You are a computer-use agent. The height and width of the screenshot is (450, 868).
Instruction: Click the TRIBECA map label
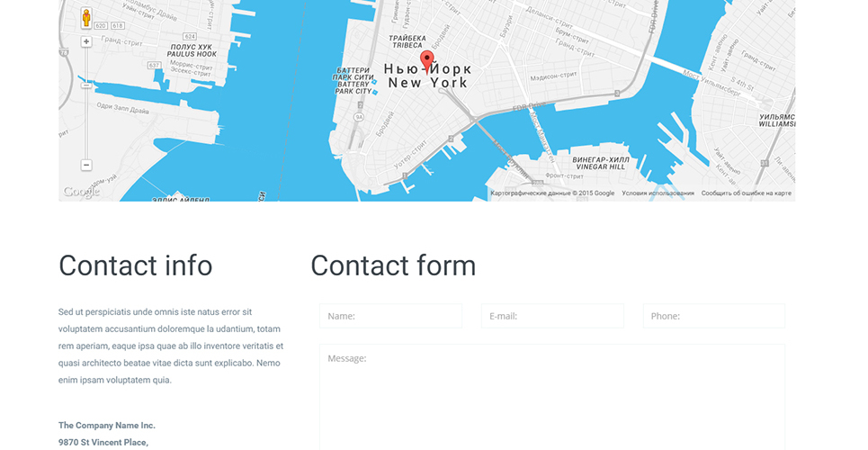(x=407, y=45)
